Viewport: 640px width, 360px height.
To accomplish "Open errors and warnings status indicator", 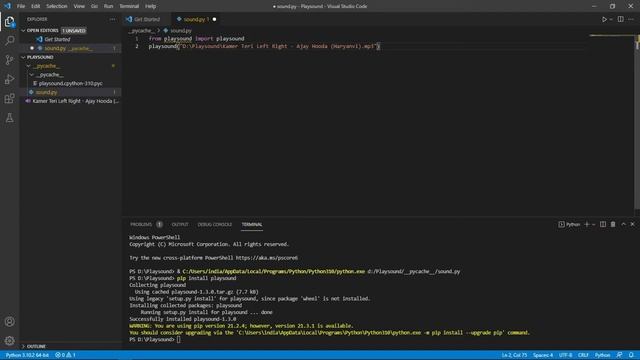I will point(65,355).
